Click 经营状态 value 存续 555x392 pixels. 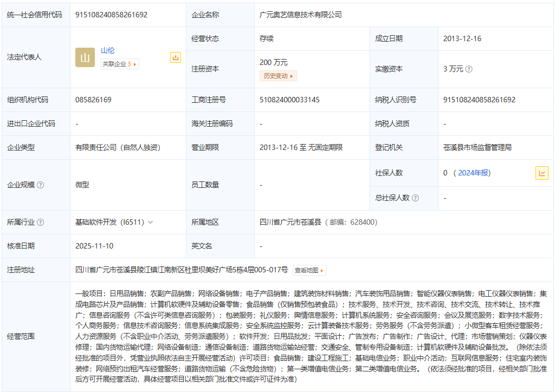[267, 38]
